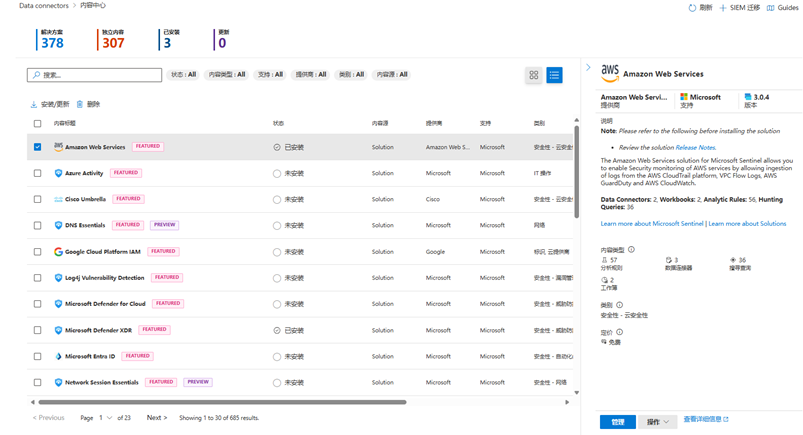Check the Microsoft Defender for Cloud checkbox
This screenshot has height=435, width=803.
coord(37,304)
